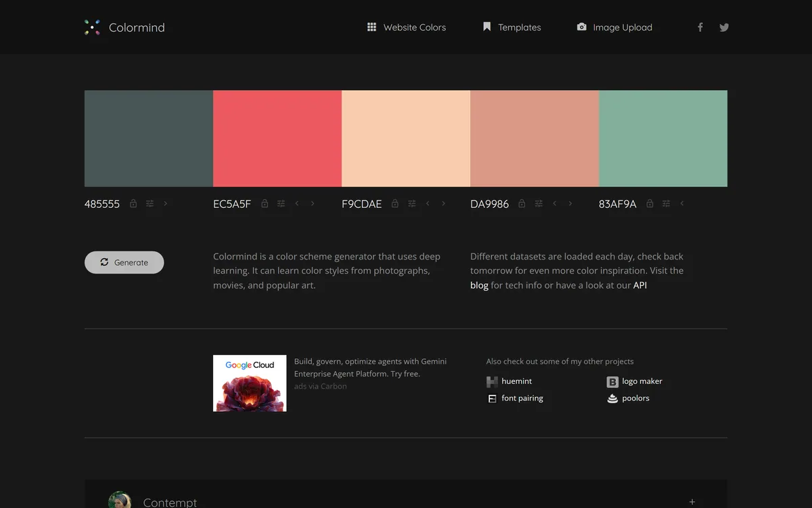Move DA9986 color right
This screenshot has width=812, height=508.
pyautogui.click(x=570, y=203)
